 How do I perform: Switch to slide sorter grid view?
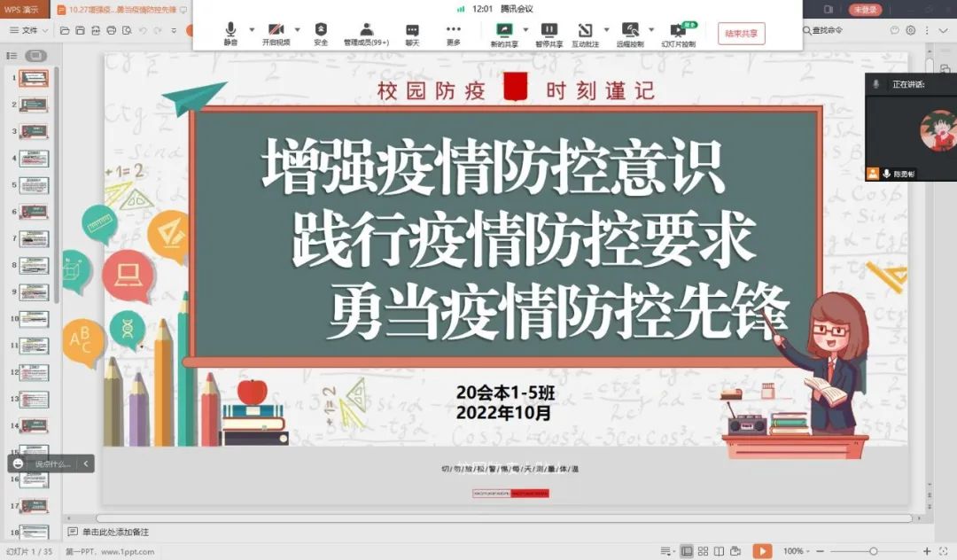tap(704, 551)
